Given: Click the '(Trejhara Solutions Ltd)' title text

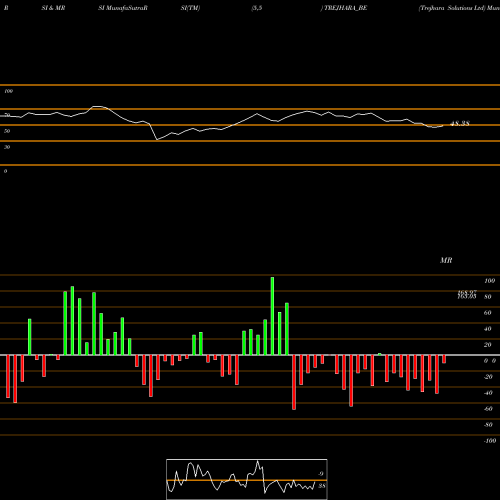Looking at the screenshot, I should click(452, 8).
